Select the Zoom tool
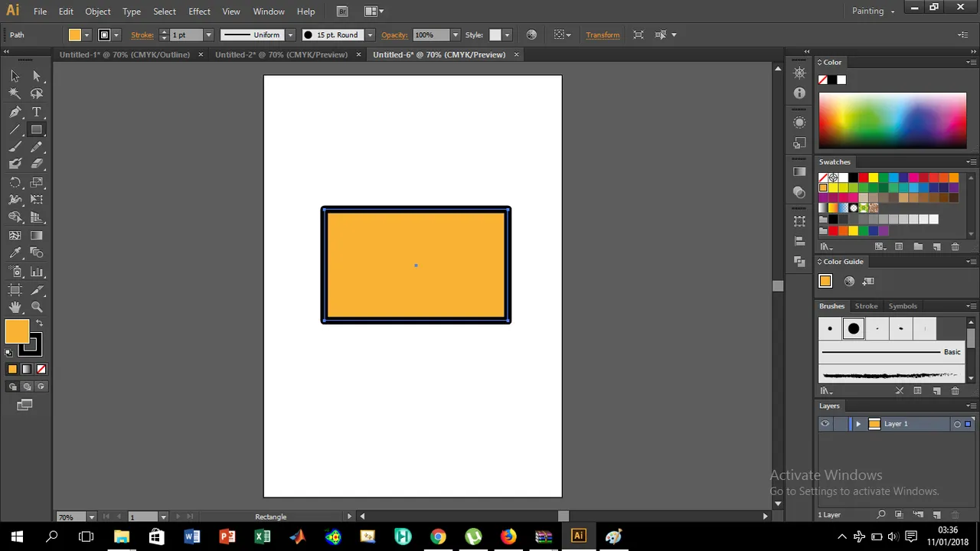The height and width of the screenshot is (551, 980). pos(37,307)
